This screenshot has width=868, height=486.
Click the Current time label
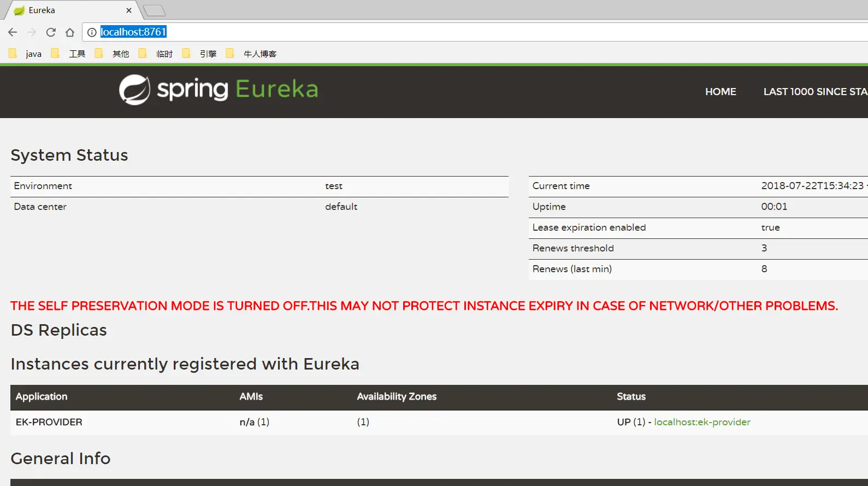pos(561,186)
